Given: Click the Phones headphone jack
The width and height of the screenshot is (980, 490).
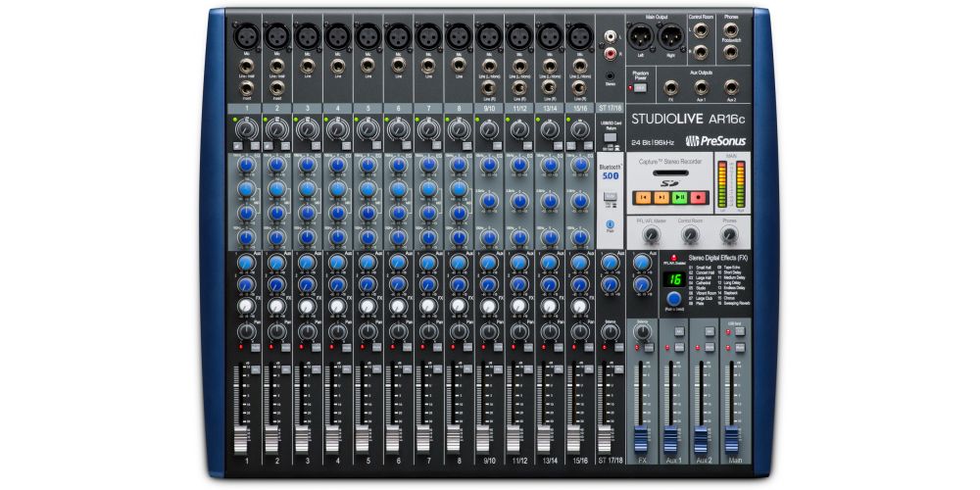Looking at the screenshot, I should [731, 29].
